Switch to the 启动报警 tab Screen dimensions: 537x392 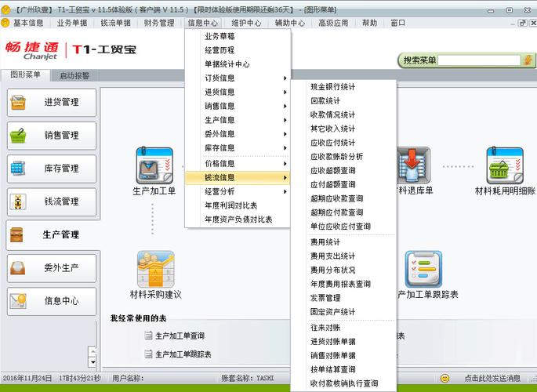(x=74, y=76)
